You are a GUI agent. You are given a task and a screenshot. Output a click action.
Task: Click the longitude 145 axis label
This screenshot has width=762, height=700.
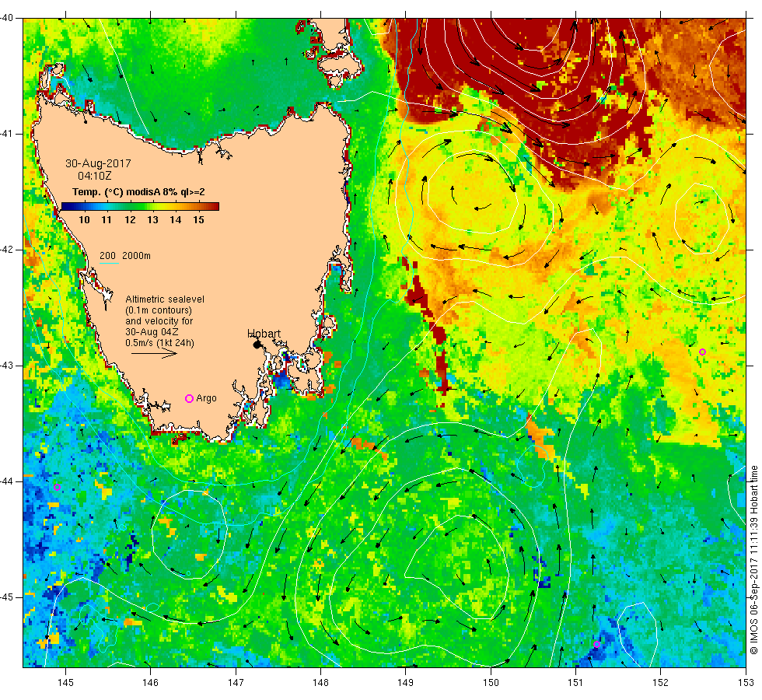coord(65,683)
